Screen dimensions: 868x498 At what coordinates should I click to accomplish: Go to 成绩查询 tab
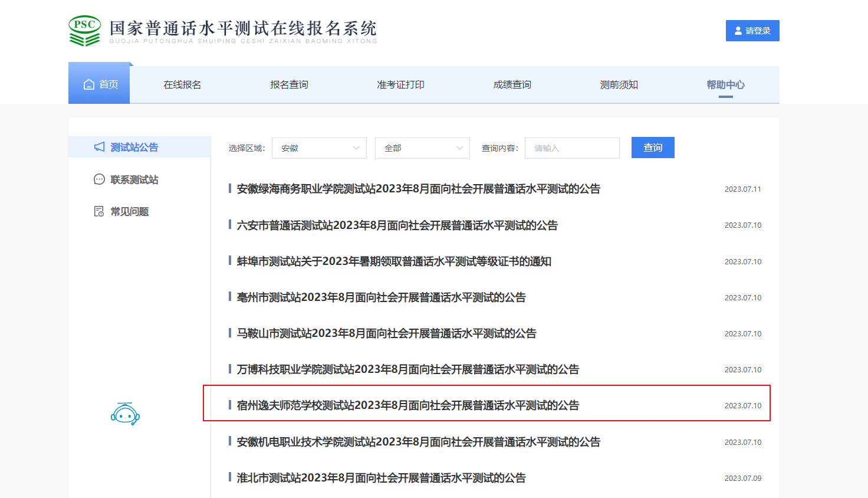pyautogui.click(x=512, y=84)
